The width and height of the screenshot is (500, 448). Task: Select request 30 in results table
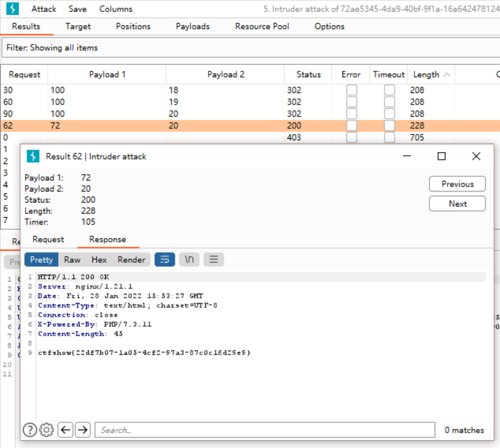tap(251, 90)
